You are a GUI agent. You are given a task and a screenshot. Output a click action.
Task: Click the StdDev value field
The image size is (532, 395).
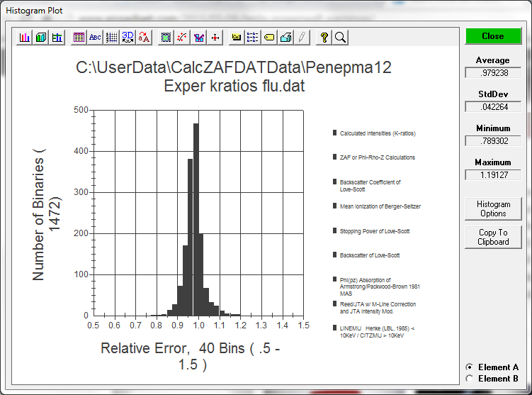click(492, 106)
